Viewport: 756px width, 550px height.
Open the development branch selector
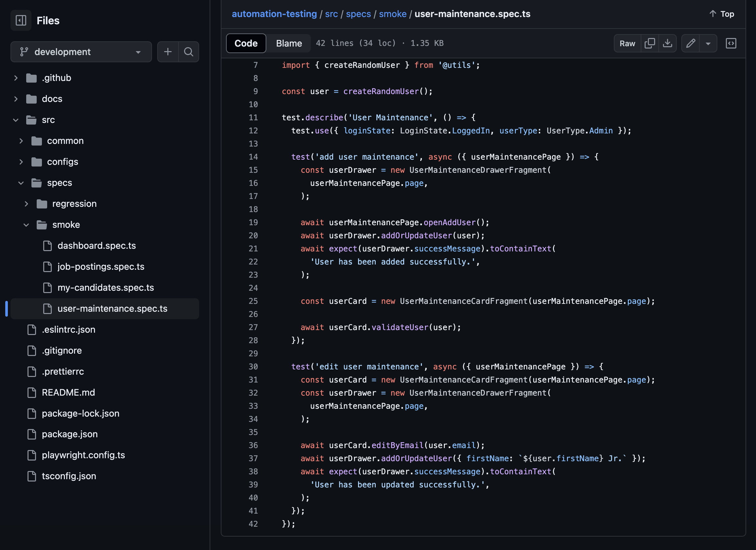tap(81, 52)
